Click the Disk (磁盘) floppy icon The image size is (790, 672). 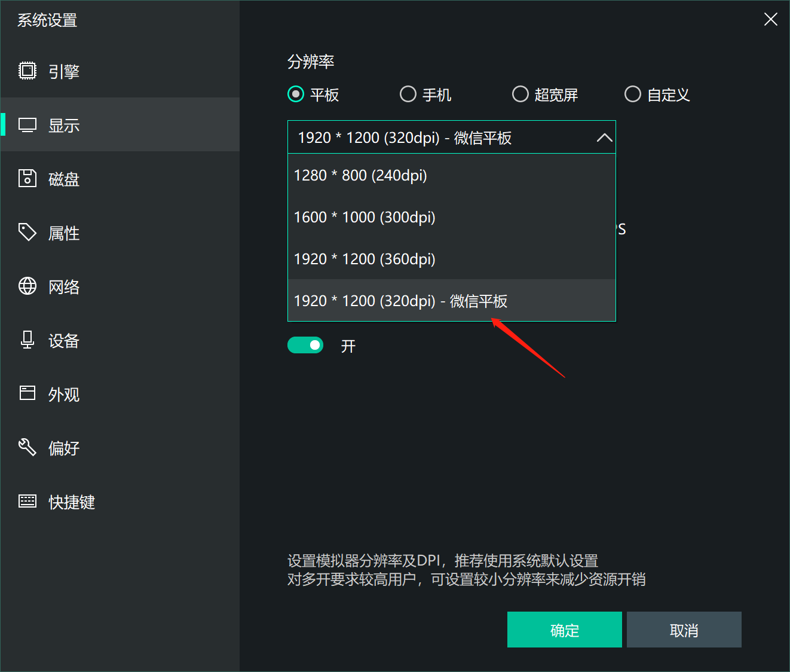(27, 179)
